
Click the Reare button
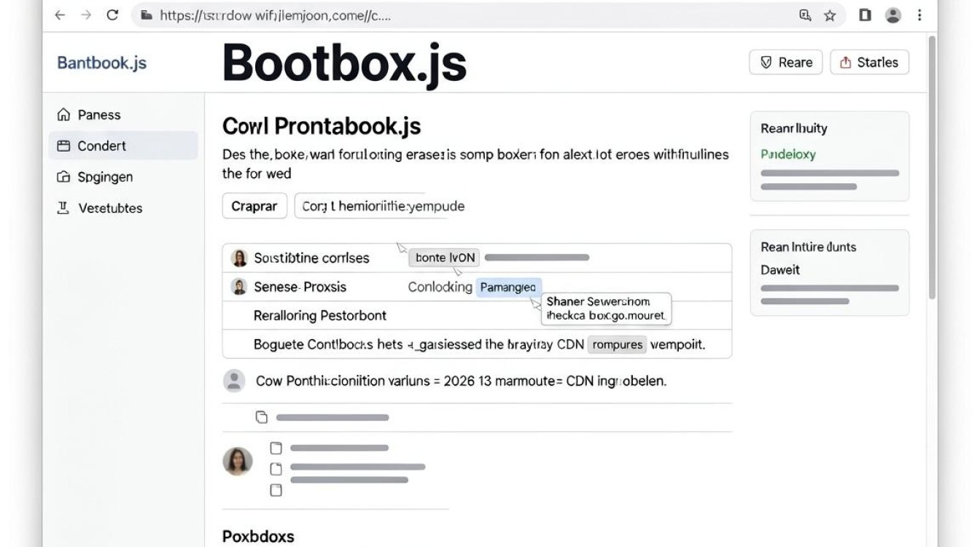(x=786, y=62)
